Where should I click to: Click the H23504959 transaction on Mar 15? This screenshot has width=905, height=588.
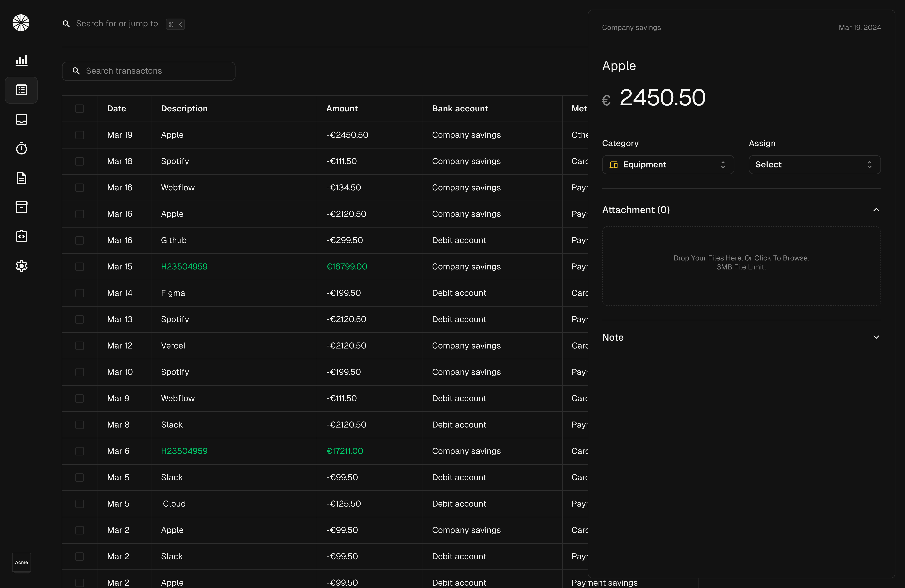pos(184,267)
